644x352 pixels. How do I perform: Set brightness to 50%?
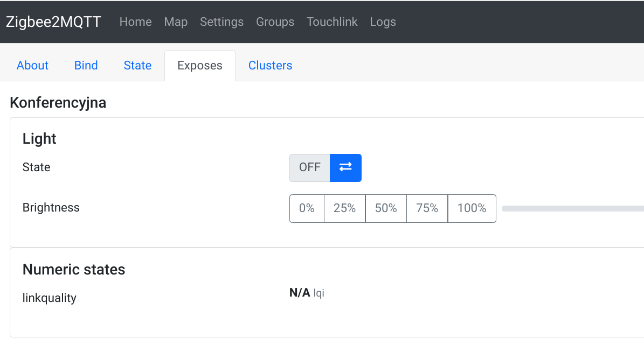click(386, 208)
